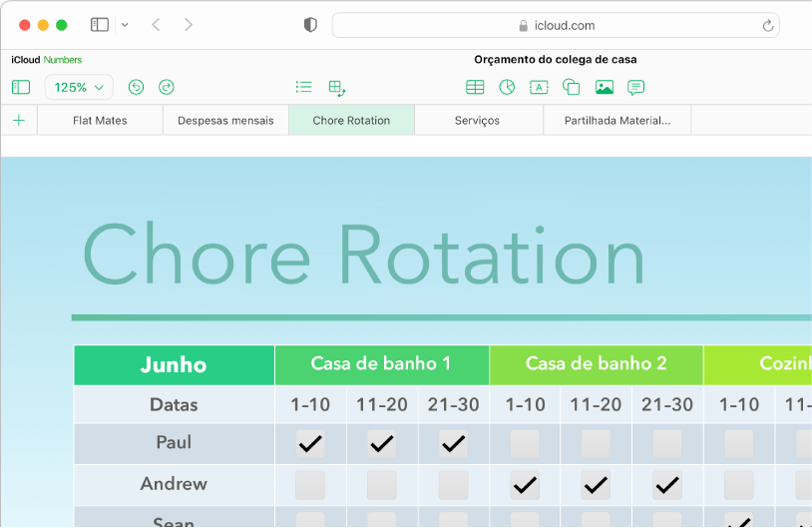Open the shapes insert menu

tap(572, 88)
